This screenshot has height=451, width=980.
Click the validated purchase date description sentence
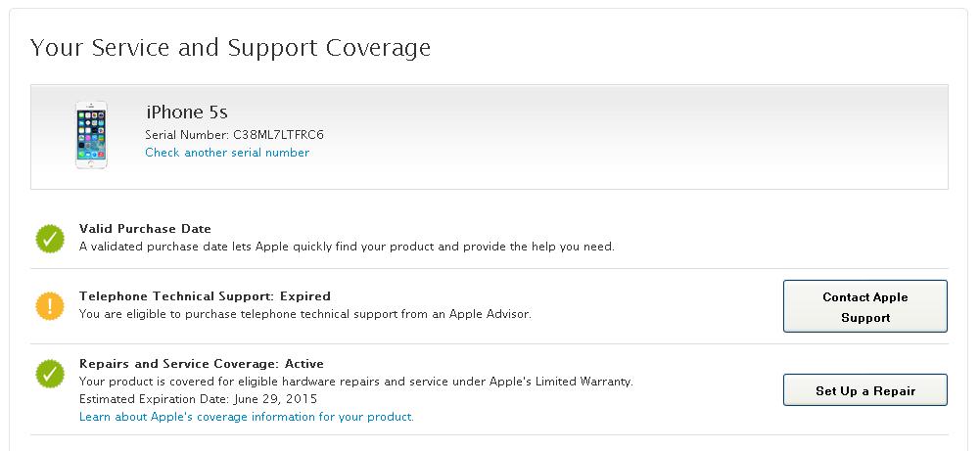[x=347, y=247]
